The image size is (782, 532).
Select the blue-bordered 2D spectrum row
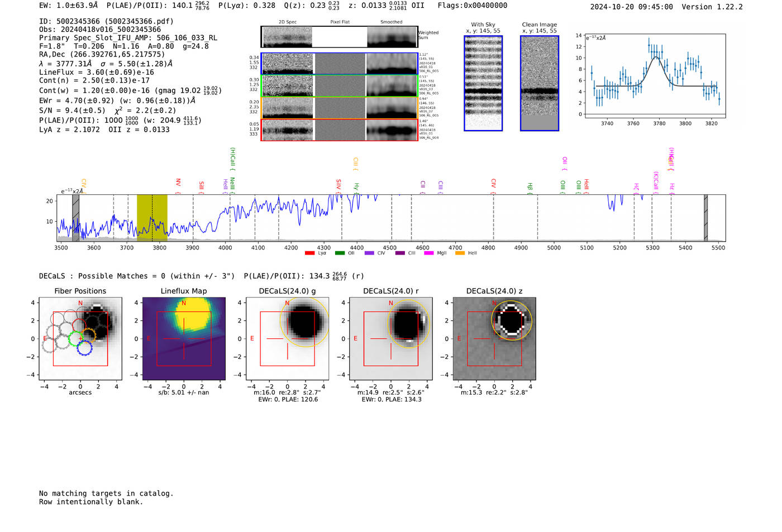[339, 64]
